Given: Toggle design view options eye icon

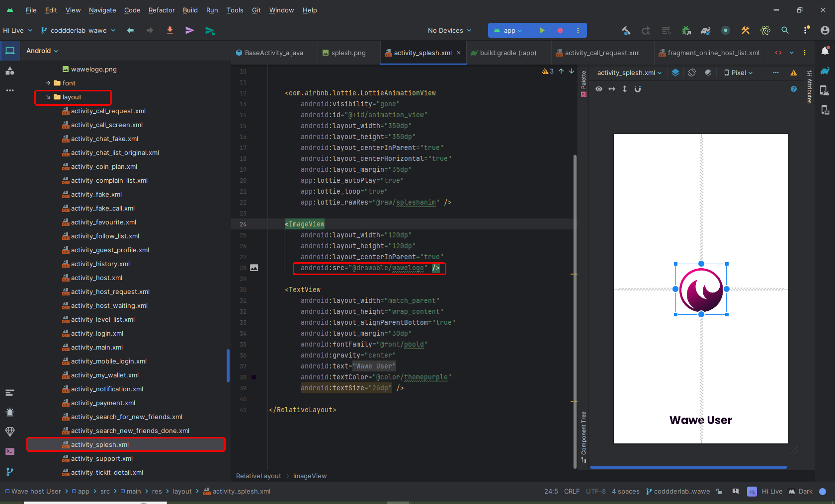Looking at the screenshot, I should click(x=599, y=89).
